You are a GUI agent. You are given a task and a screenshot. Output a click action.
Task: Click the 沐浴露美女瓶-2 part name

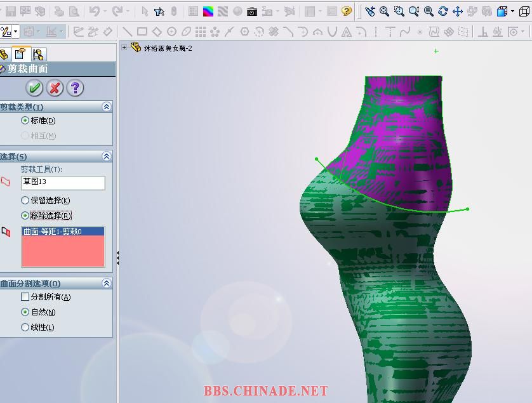(168, 48)
